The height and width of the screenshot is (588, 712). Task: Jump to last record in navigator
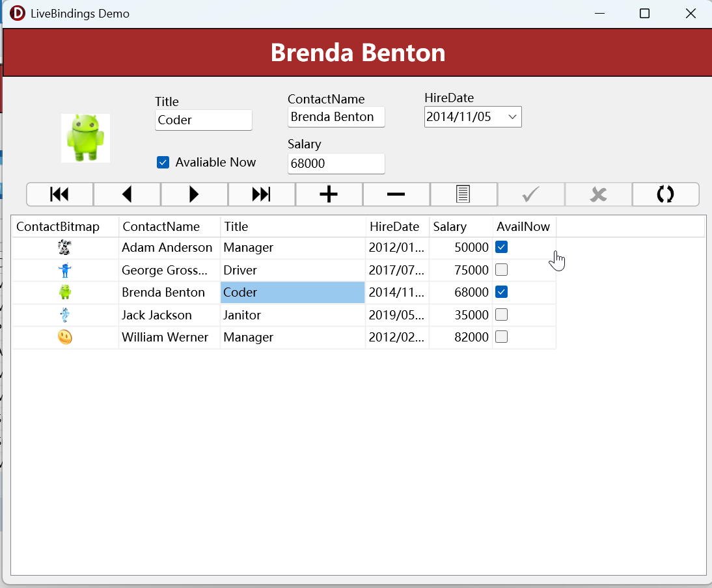click(x=262, y=194)
